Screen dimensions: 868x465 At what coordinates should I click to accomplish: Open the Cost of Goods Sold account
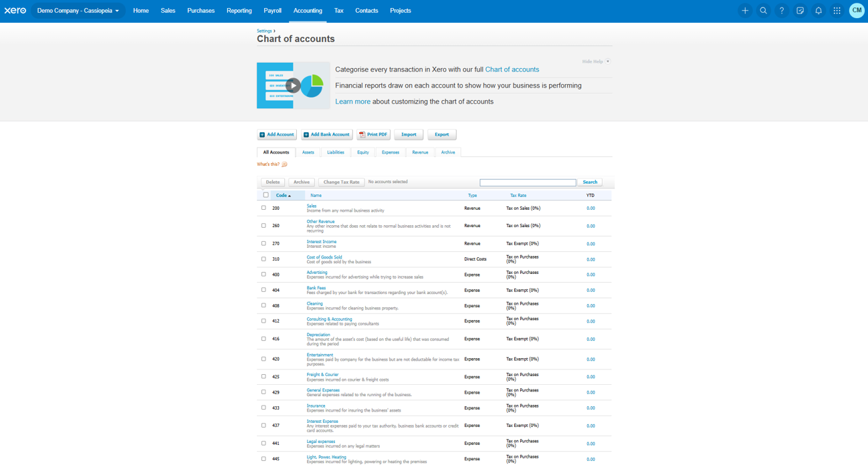[324, 257]
